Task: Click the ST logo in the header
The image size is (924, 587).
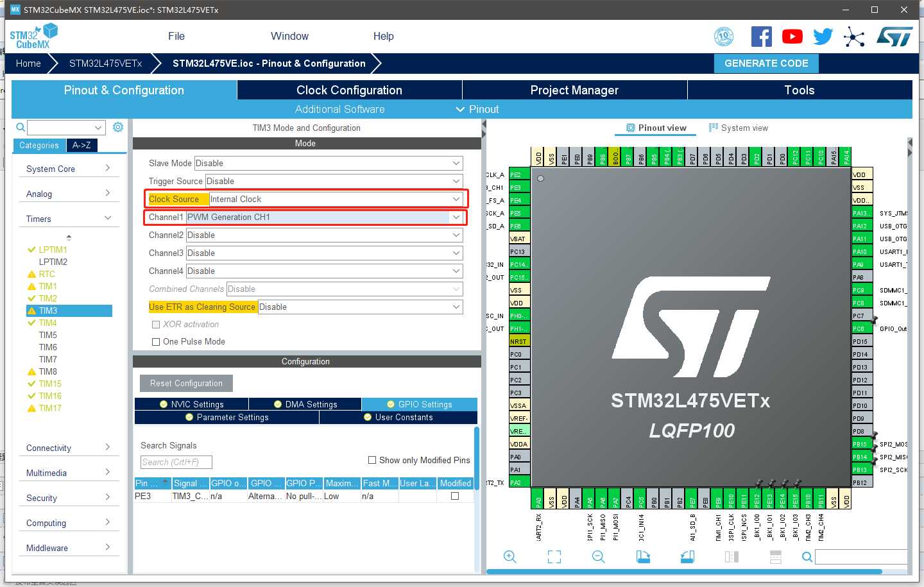Action: (x=894, y=37)
